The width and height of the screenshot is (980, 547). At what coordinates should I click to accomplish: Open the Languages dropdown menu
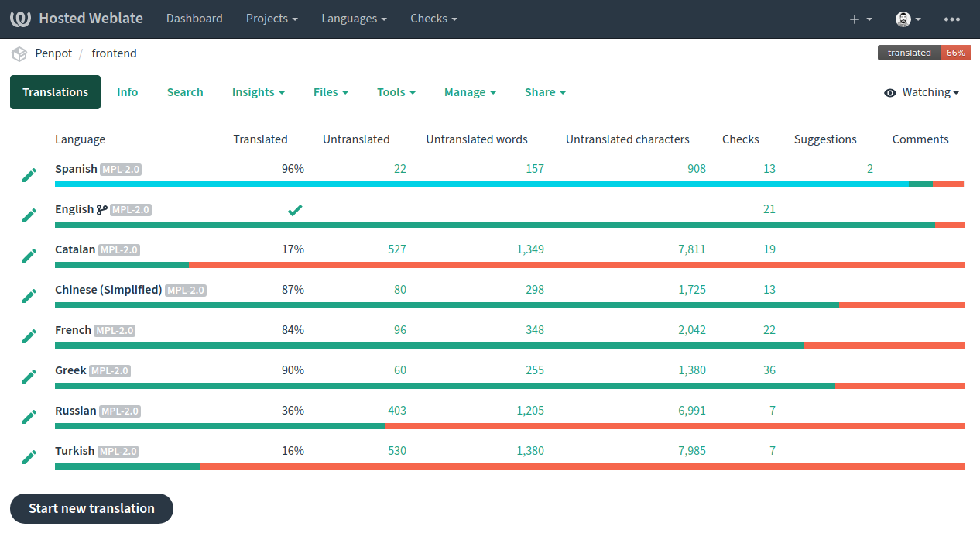(x=354, y=19)
